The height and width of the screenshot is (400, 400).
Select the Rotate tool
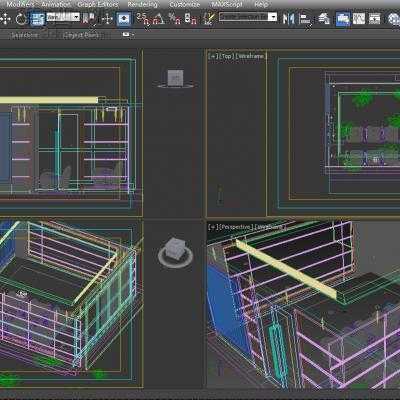tap(21, 19)
